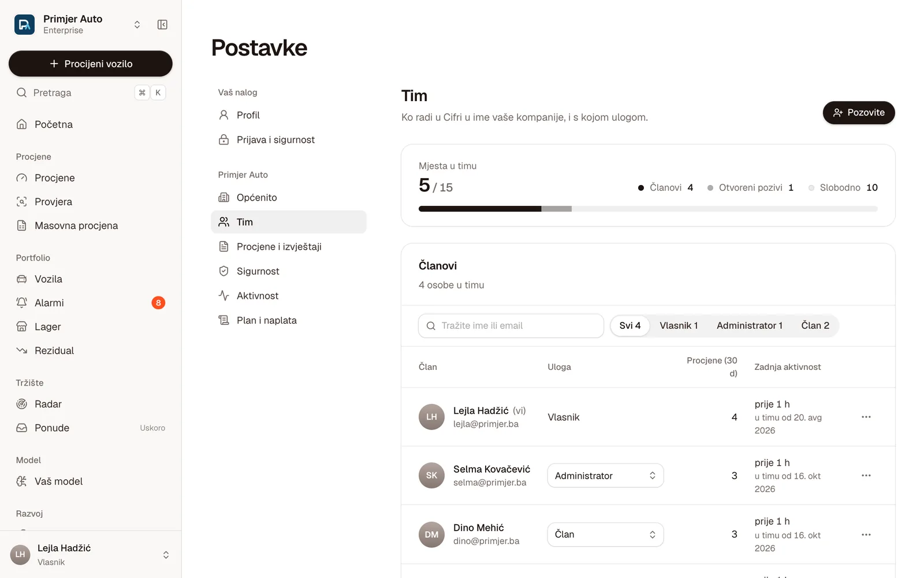Screen dimensions: 924x578
Task: Open Vaš model brain icon
Action: (x=22, y=481)
